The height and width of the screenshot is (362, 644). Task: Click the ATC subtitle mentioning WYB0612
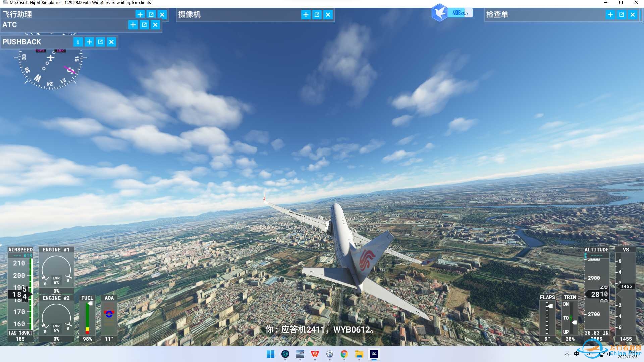coord(320,329)
